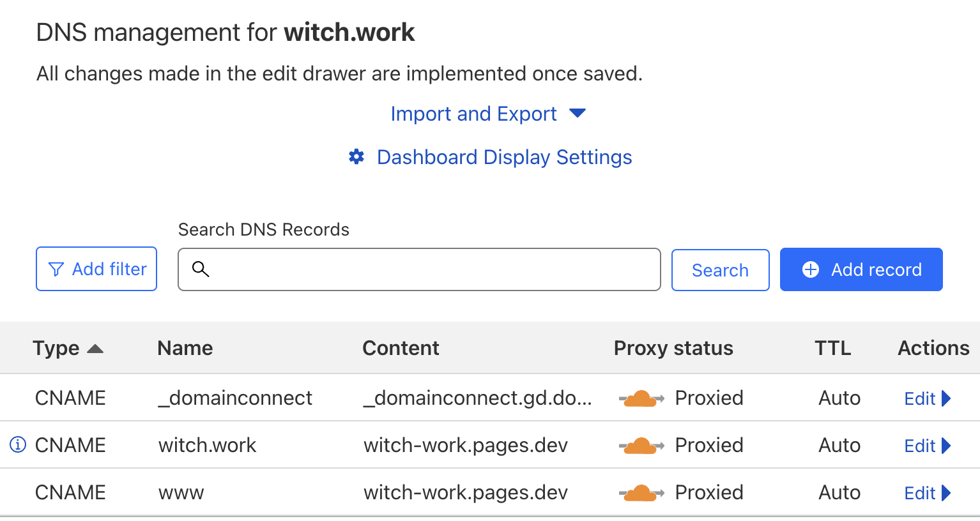Click the sort caret on the Type header

click(95, 348)
